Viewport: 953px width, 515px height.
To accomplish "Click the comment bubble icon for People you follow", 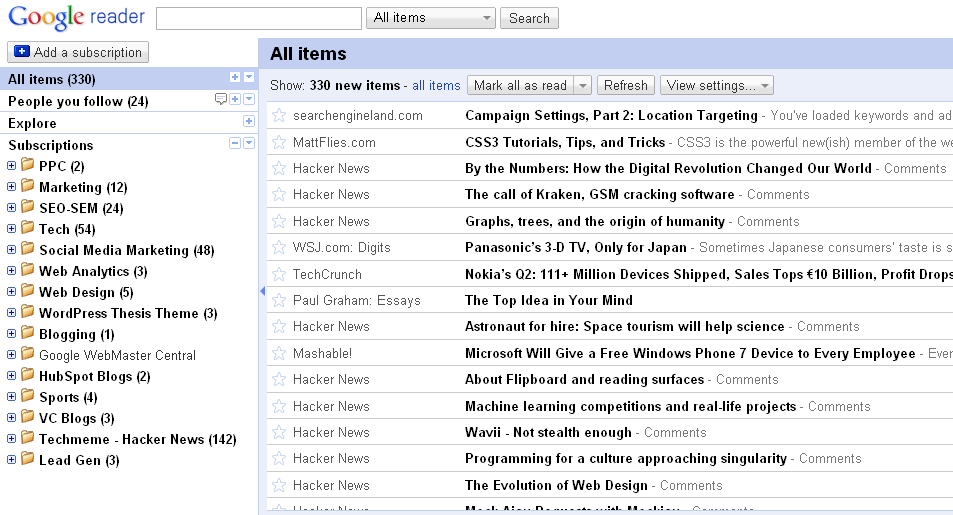I will pyautogui.click(x=221, y=99).
